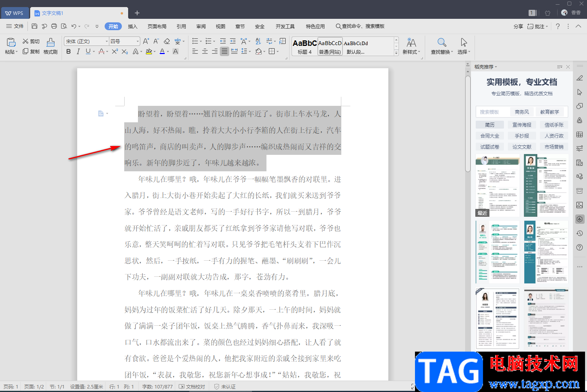Toggle italic formatting
Viewport: 587px width, 392px height.
point(78,51)
